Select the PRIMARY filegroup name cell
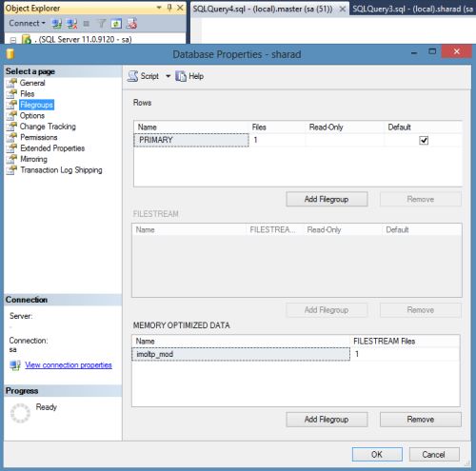 (x=191, y=140)
